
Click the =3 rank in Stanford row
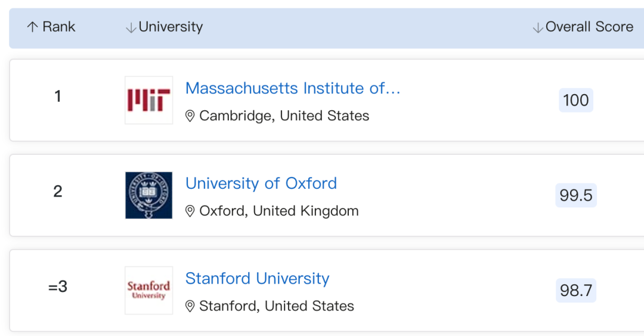click(58, 287)
